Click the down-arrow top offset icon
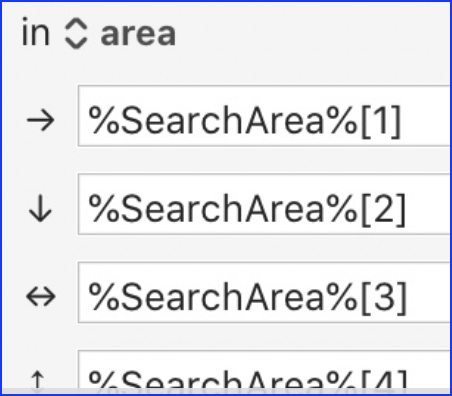Viewport: 452px width, 396px height. [x=40, y=209]
